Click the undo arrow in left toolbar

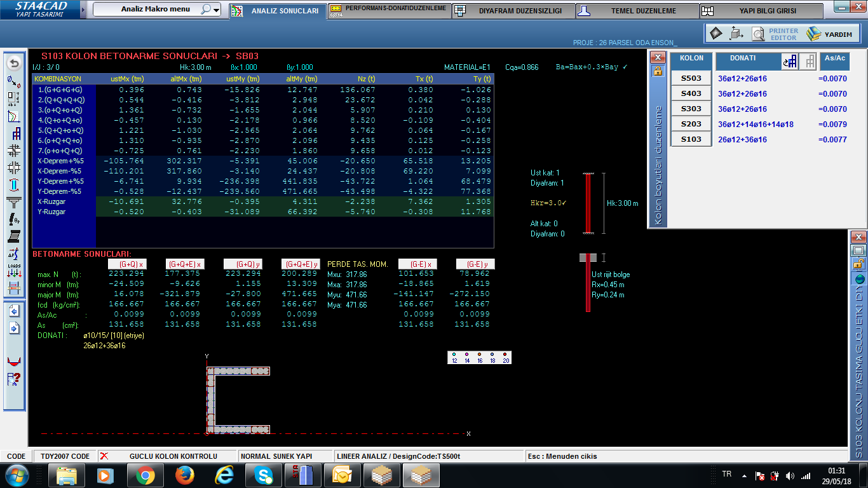coord(13,64)
